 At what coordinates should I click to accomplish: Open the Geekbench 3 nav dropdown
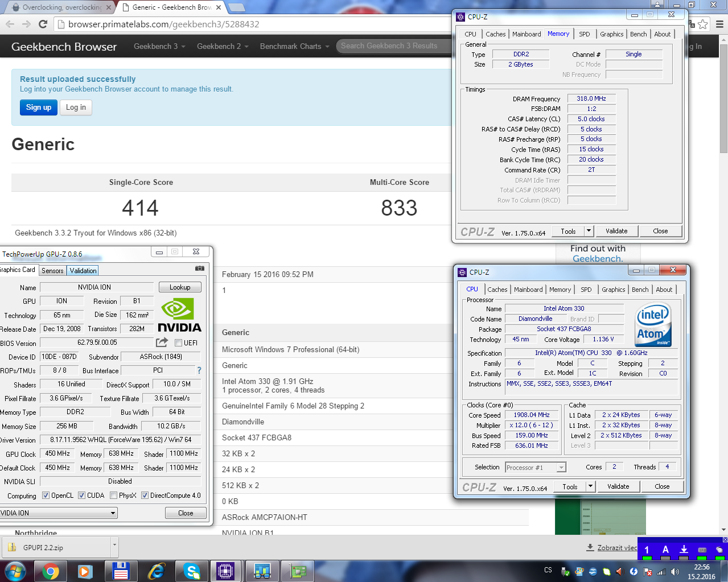[x=159, y=46]
